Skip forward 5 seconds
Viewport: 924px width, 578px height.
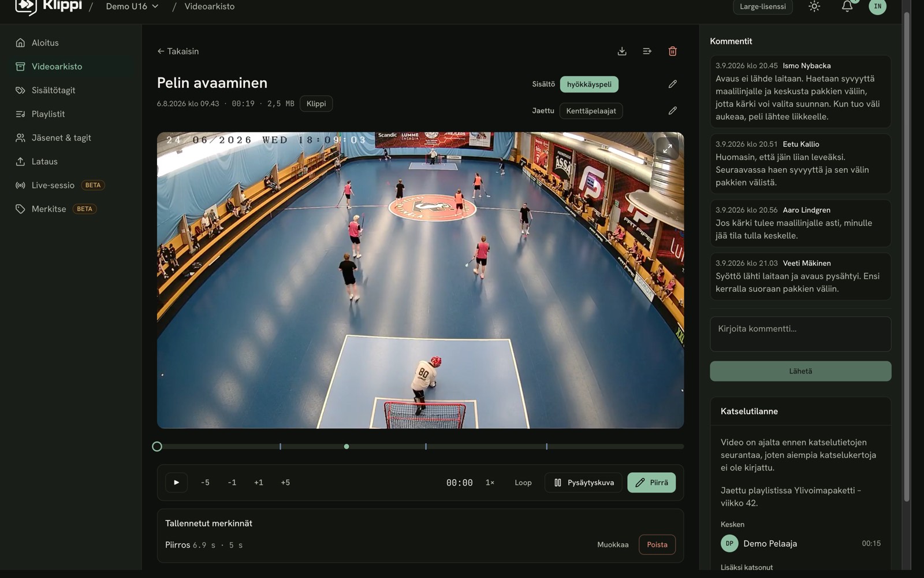[285, 483]
